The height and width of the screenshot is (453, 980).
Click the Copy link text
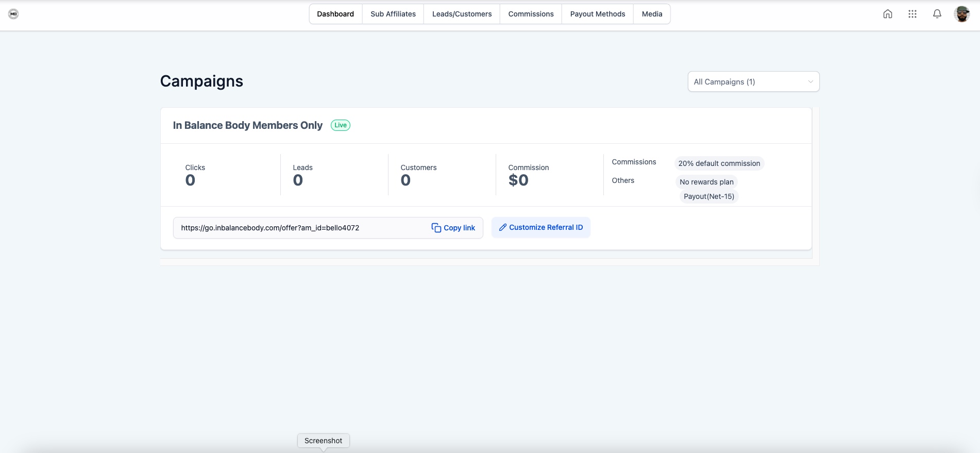point(459,228)
